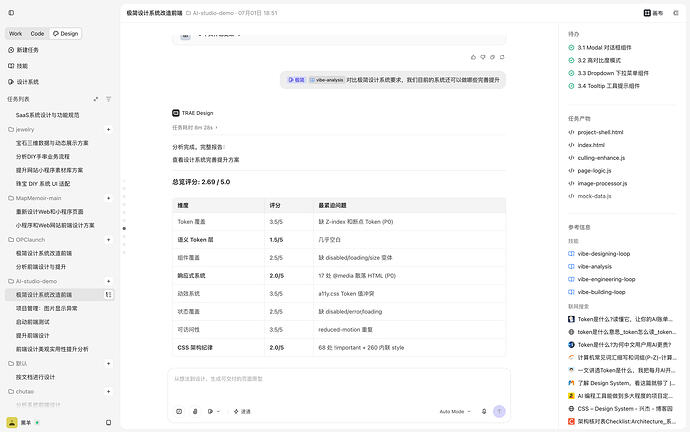
Task: Open the Auto Mode dropdown
Action: click(455, 412)
